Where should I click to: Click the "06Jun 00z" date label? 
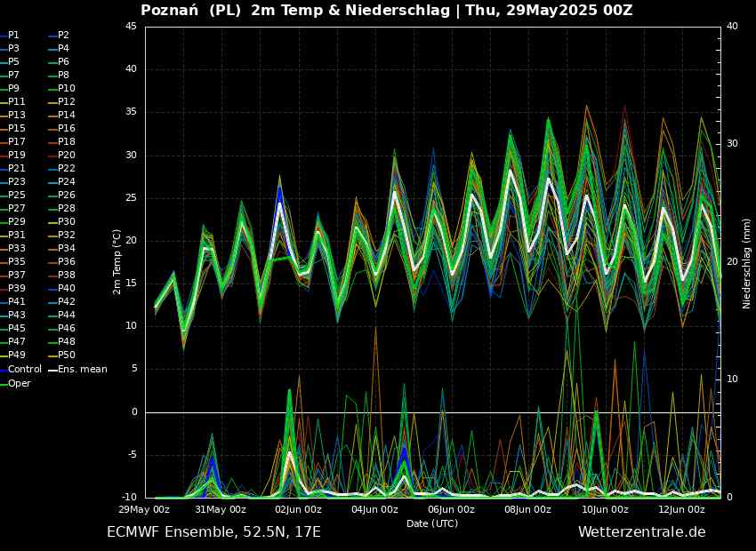[451, 509]
